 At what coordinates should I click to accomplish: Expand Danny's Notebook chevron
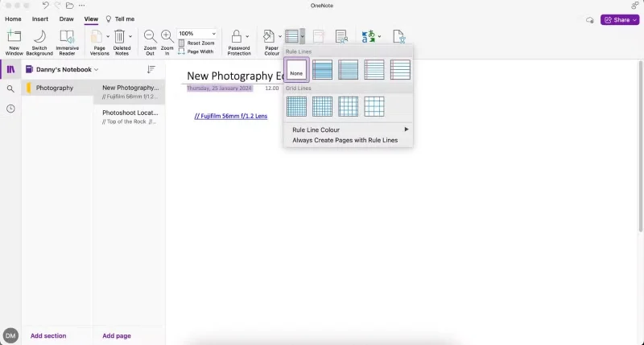(x=96, y=70)
